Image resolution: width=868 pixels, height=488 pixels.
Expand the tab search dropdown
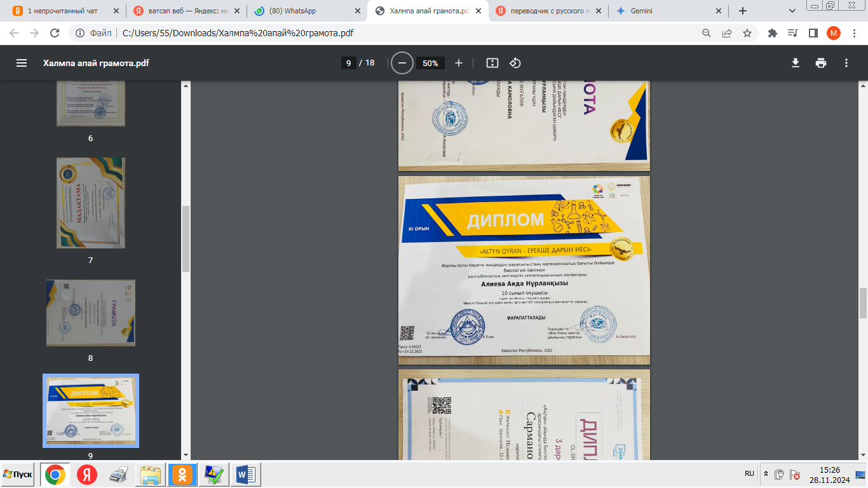(x=792, y=11)
